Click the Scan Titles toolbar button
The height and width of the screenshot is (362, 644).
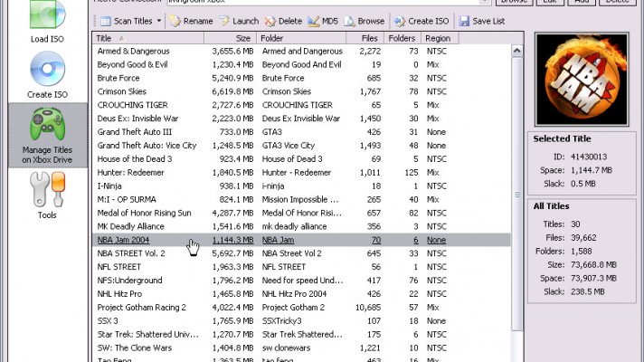pos(126,21)
